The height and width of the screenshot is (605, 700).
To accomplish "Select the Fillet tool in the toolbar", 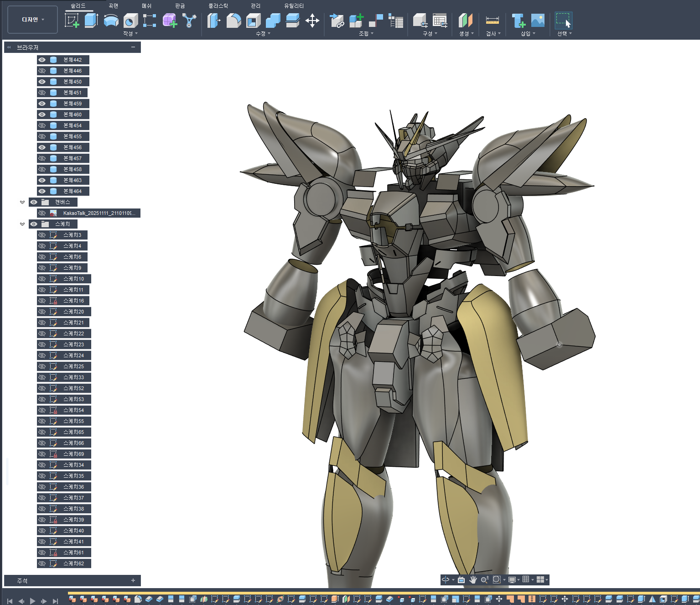I will tap(233, 21).
